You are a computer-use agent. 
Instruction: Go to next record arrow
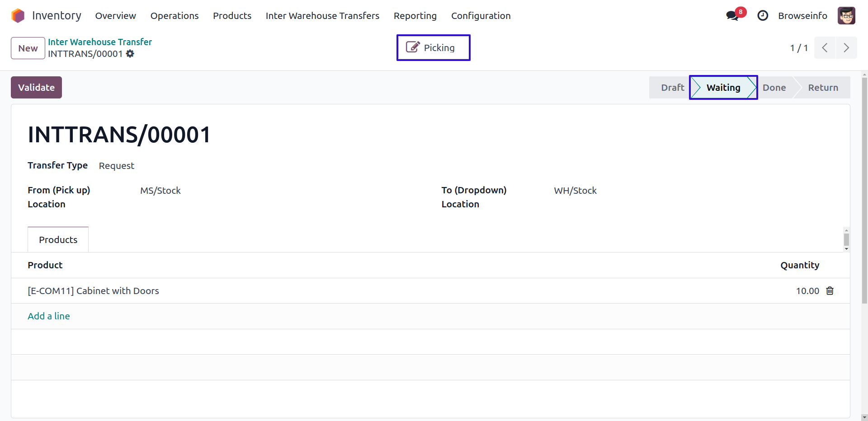click(x=846, y=48)
